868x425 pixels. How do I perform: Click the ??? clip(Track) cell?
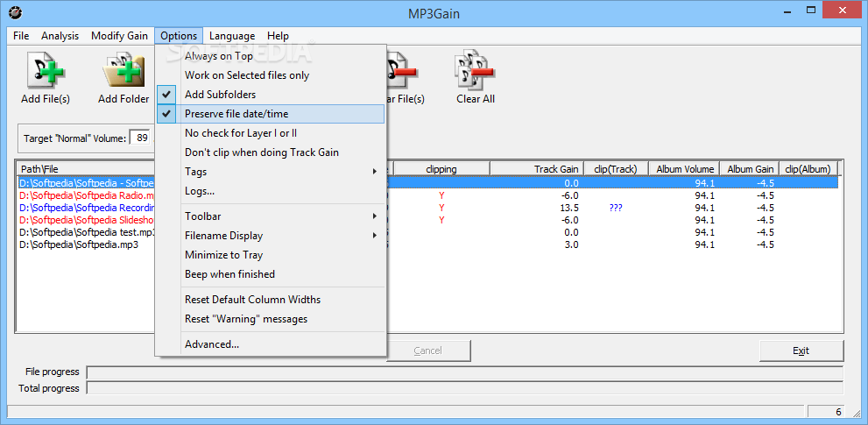pos(615,208)
